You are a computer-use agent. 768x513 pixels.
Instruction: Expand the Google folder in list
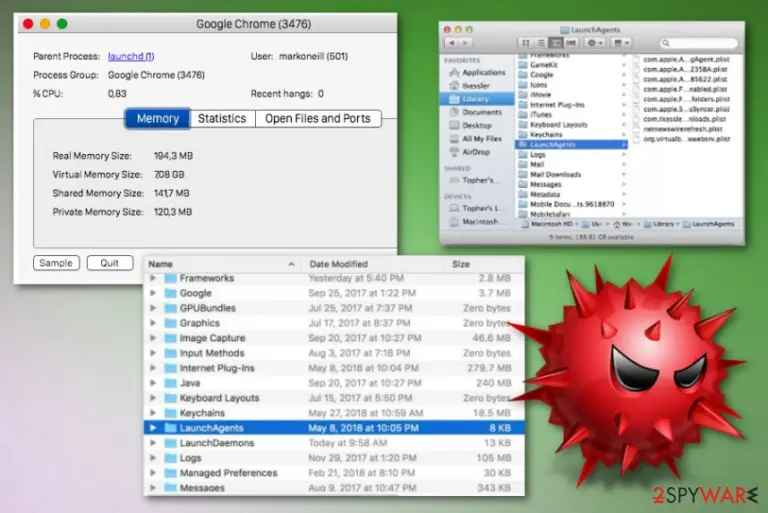click(x=153, y=293)
